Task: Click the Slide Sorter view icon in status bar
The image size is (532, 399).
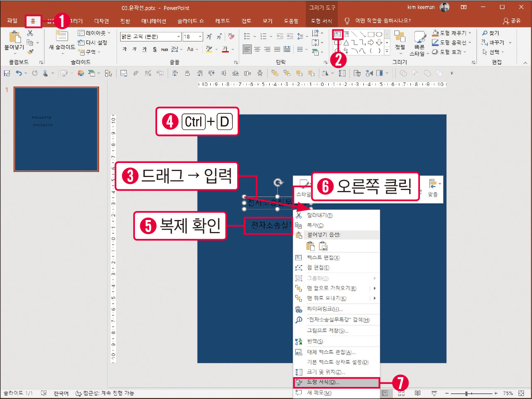Action: (x=401, y=393)
